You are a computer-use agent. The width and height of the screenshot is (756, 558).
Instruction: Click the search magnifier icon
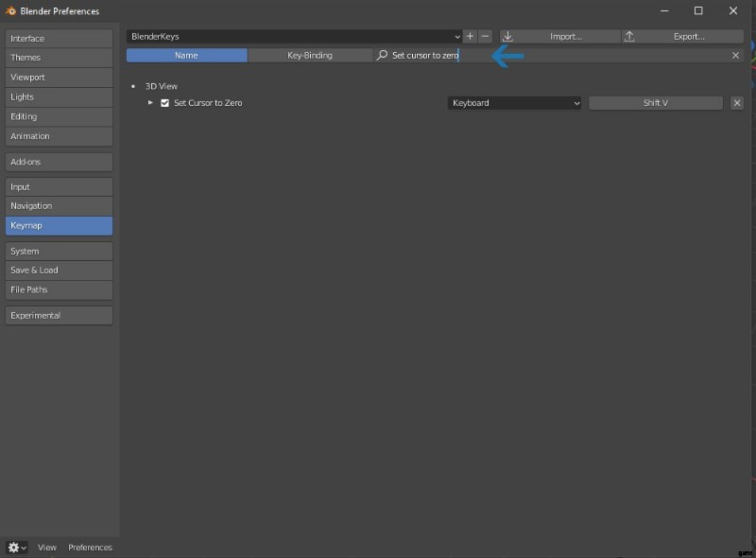click(382, 56)
